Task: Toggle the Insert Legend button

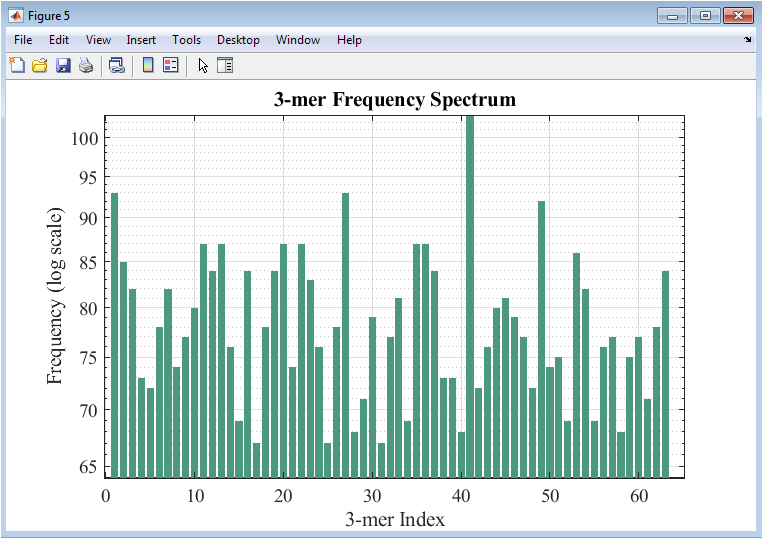Action: point(170,66)
